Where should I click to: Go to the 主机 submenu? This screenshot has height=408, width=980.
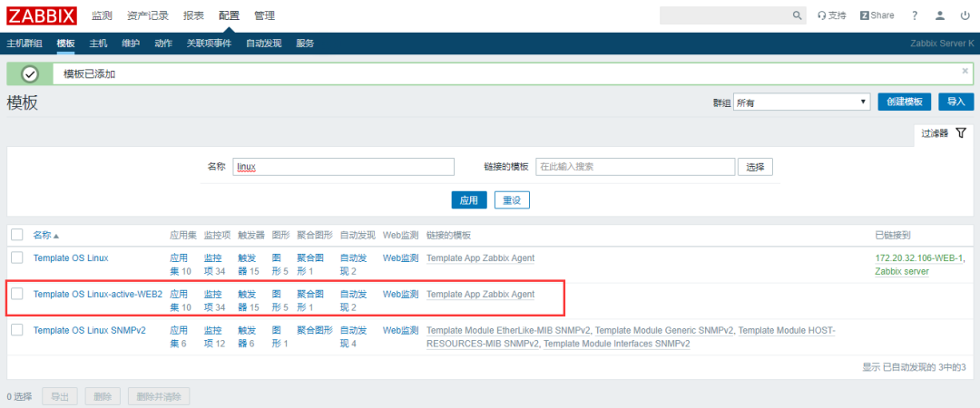pyautogui.click(x=98, y=44)
